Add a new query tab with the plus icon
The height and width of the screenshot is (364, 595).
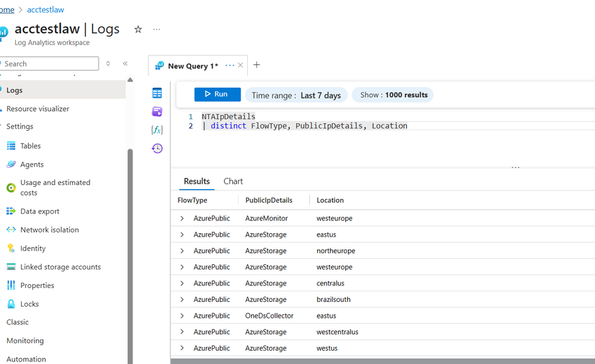257,65
